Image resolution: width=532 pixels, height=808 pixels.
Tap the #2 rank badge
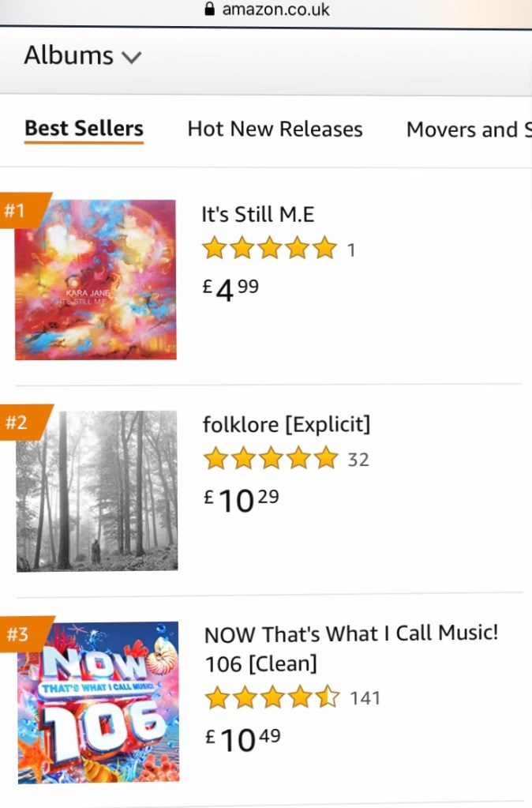click(17, 423)
